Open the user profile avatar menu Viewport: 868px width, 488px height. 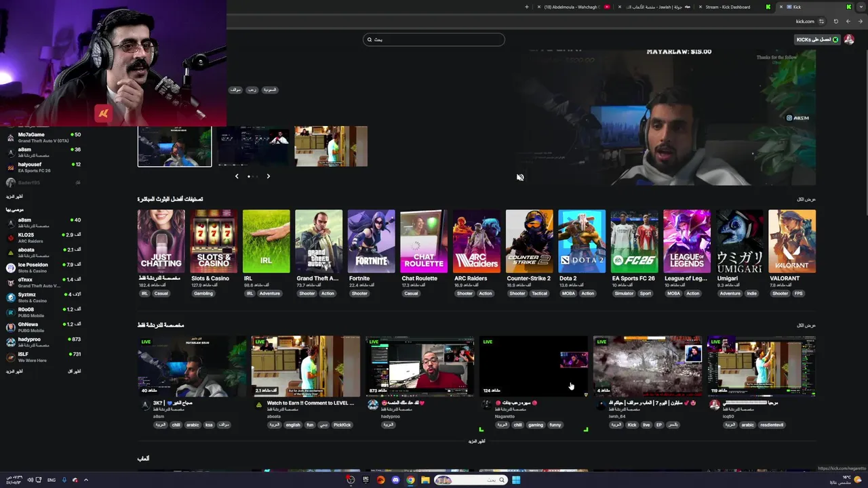848,39
